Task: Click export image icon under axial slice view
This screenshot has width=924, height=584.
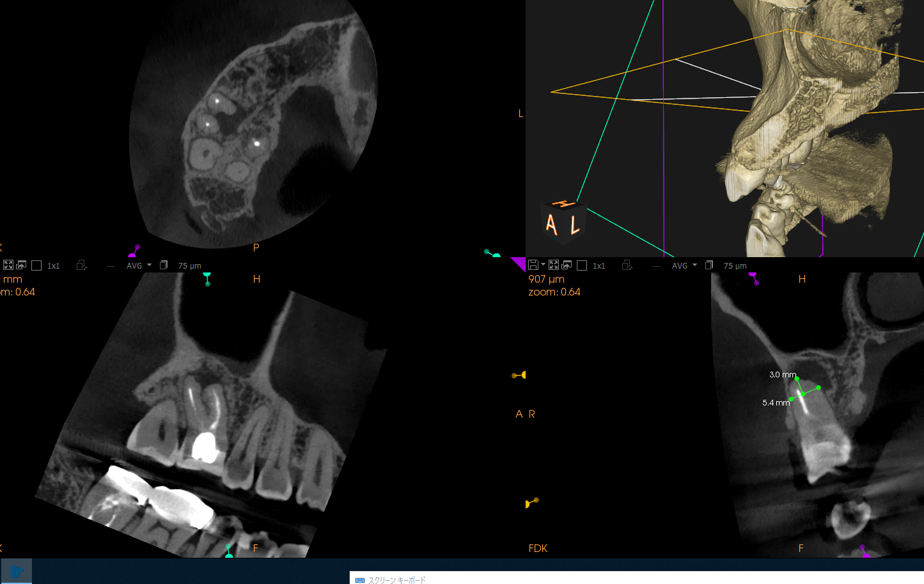Action: click(21, 265)
